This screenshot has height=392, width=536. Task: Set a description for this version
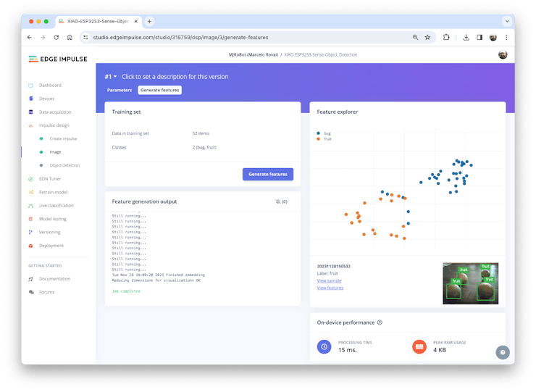(175, 77)
